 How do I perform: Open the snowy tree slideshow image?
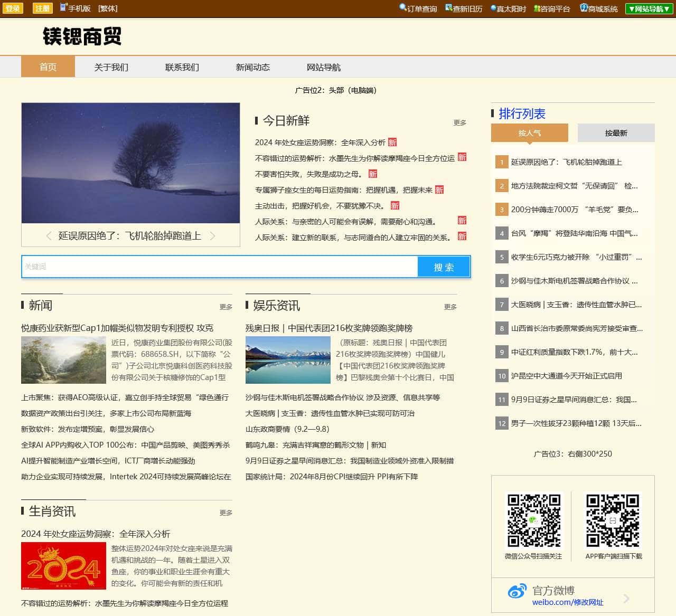(130, 163)
